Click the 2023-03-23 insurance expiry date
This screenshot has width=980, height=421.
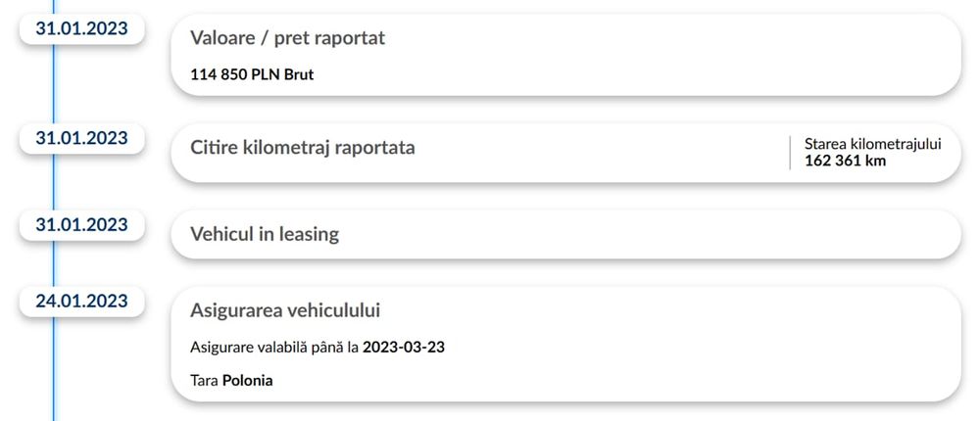click(x=404, y=348)
